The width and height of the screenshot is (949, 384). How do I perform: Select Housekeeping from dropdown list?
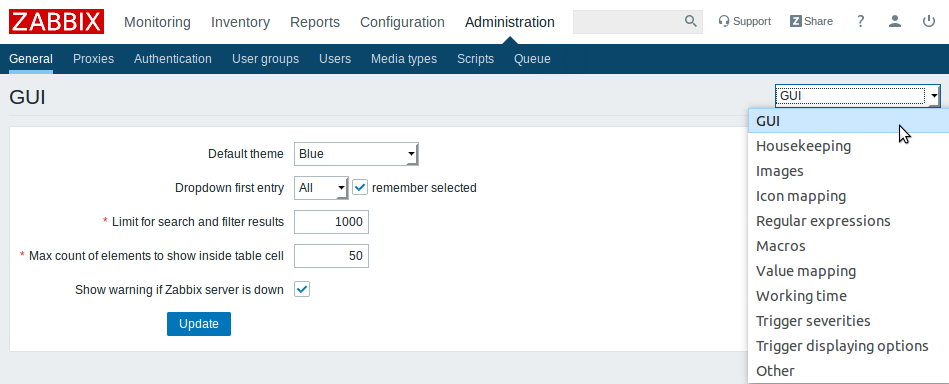coord(803,146)
